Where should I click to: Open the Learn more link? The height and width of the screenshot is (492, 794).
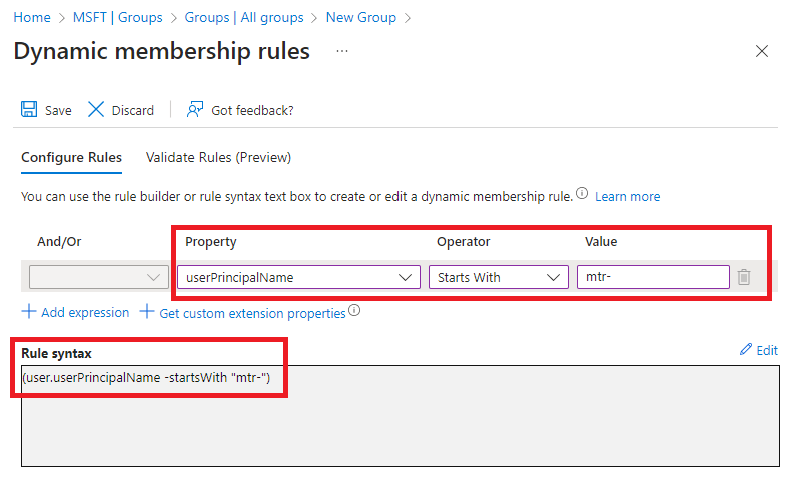click(x=627, y=196)
